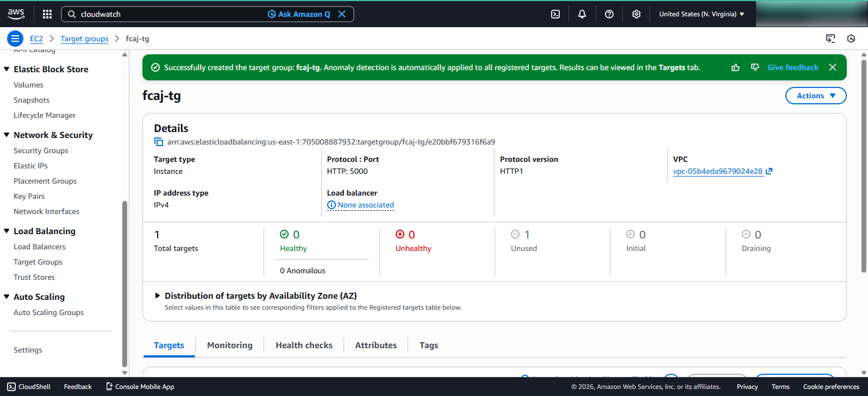Image resolution: width=868 pixels, height=396 pixels.
Task: Open the Terms footer link
Action: tap(780, 387)
